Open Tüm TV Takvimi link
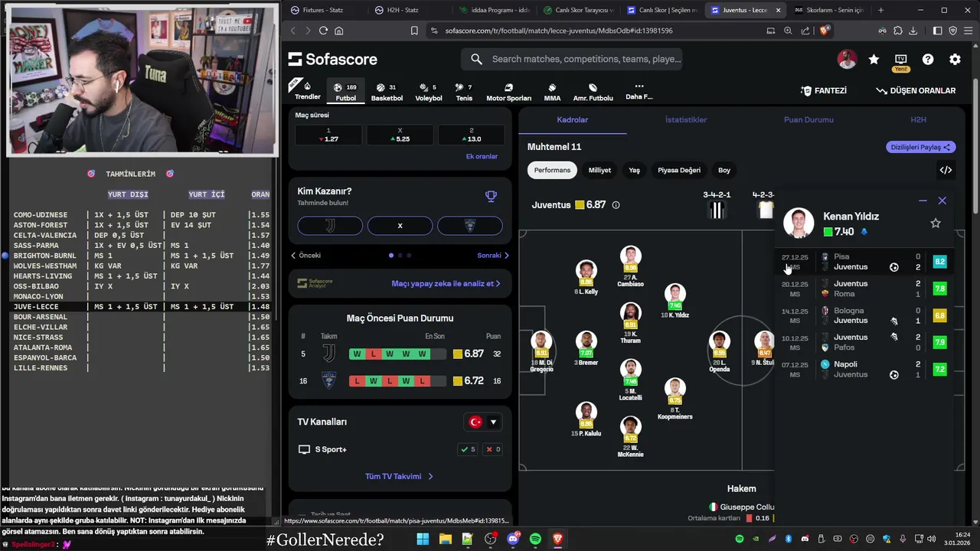Screen dimensions: 980x551 (x=399, y=476)
